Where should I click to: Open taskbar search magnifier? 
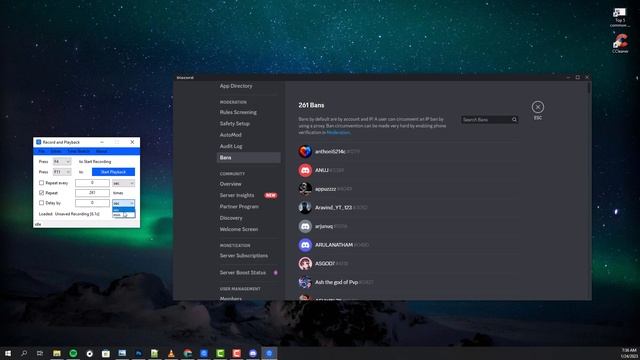[24, 353]
